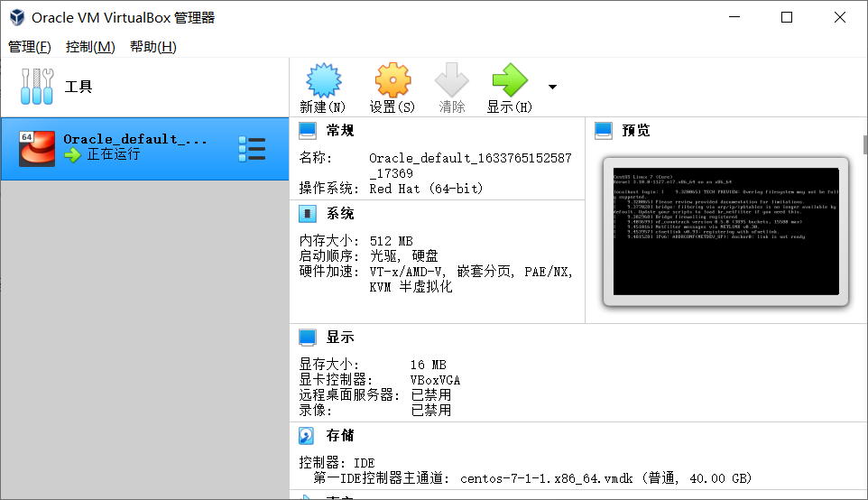Click the 16 MB video memory value
The image size is (868, 500).
click(428, 365)
